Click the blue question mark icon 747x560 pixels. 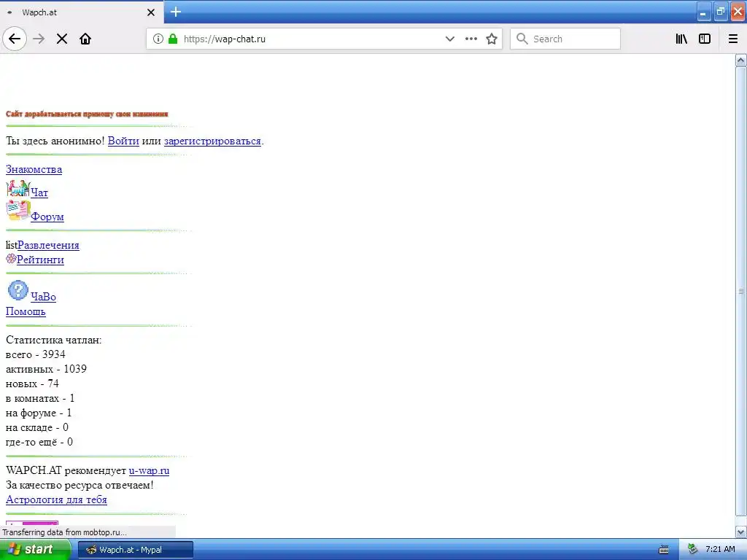point(18,290)
